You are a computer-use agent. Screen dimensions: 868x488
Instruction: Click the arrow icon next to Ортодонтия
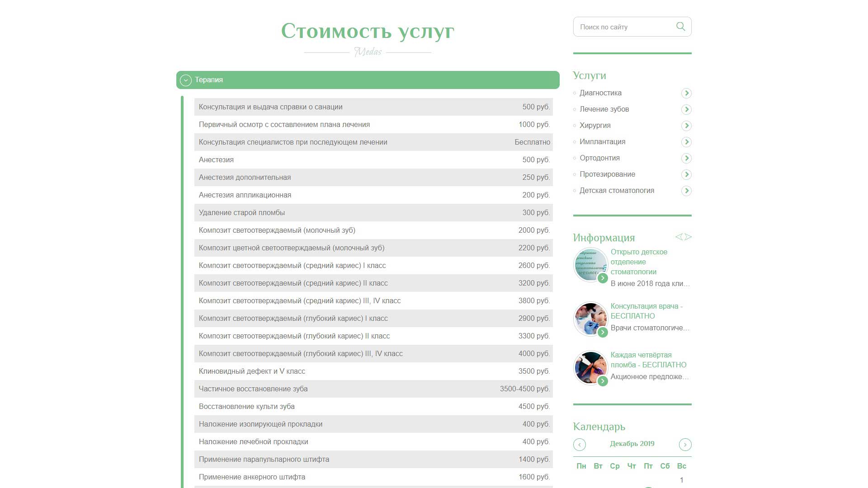[687, 158]
